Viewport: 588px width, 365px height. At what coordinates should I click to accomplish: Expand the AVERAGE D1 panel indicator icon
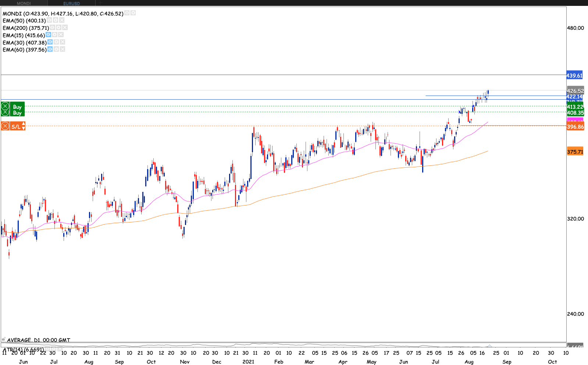coord(4,339)
